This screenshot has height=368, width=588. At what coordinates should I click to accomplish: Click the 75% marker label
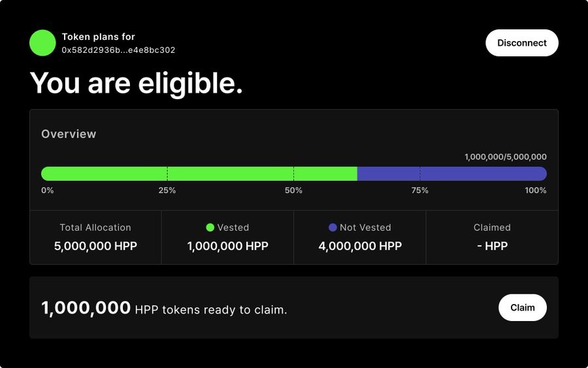coord(420,191)
